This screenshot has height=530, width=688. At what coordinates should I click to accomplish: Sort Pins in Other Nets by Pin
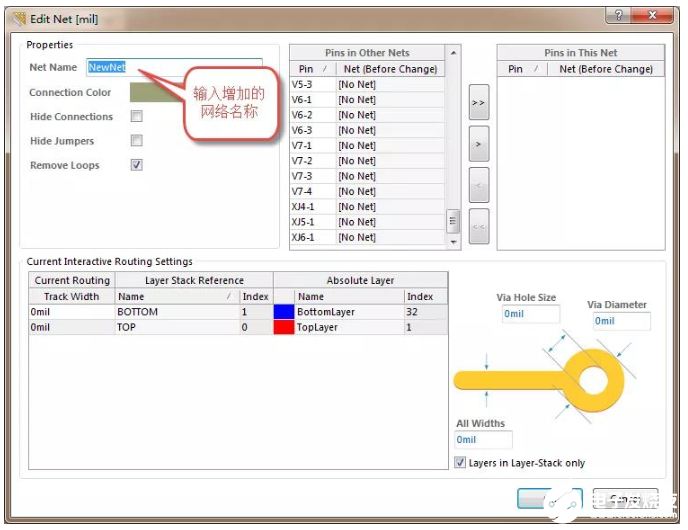(x=313, y=69)
